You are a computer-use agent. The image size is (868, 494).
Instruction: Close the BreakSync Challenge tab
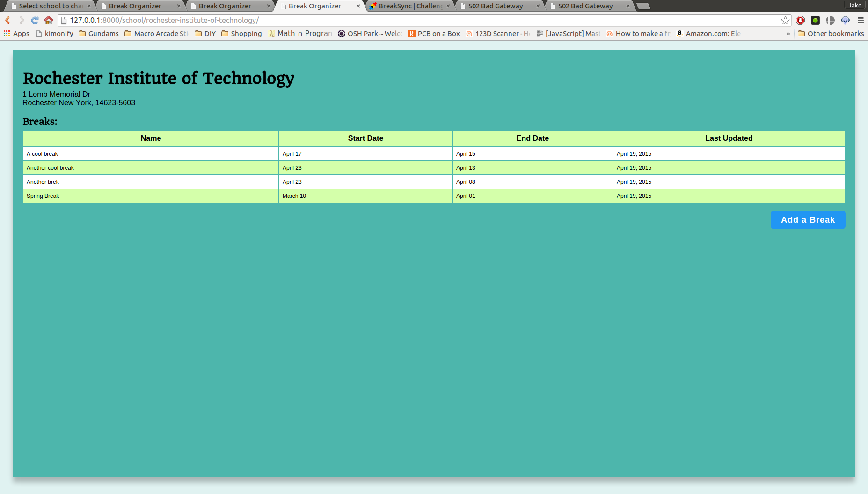pyautogui.click(x=448, y=6)
